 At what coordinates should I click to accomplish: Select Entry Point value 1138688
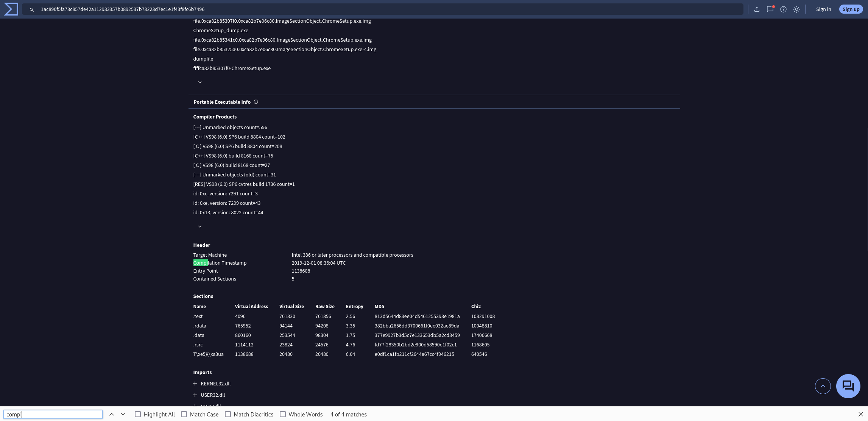click(301, 271)
